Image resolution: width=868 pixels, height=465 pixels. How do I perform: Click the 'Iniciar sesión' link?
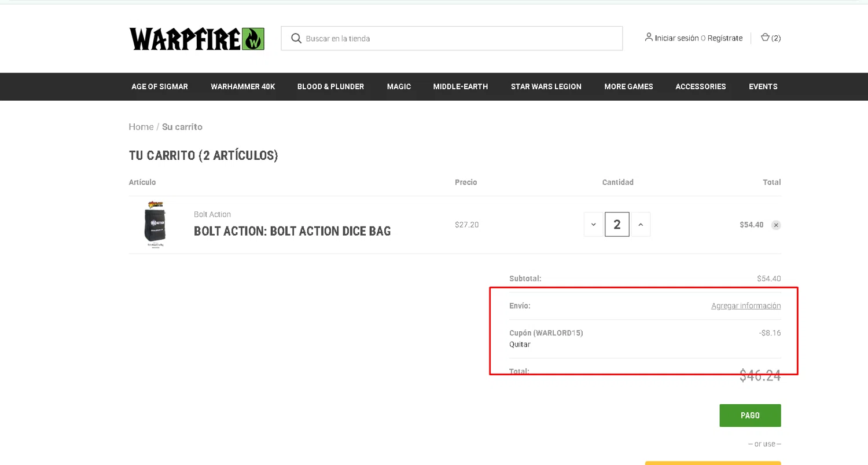(677, 38)
